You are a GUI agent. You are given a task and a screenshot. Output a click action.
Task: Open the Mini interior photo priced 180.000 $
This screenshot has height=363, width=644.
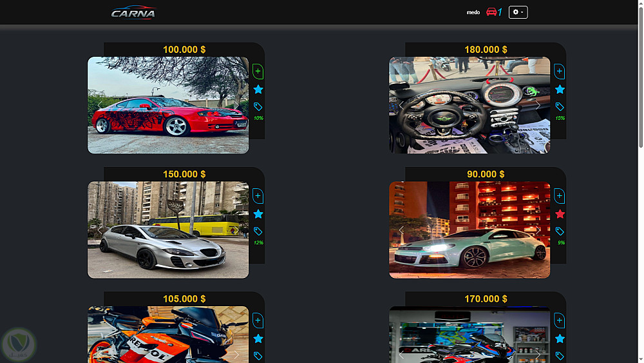(469, 105)
